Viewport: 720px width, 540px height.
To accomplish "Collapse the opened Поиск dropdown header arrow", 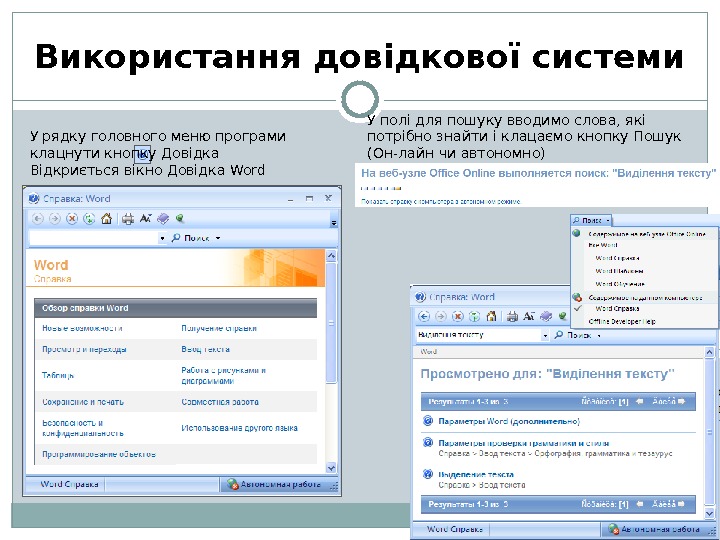I will click(x=608, y=221).
